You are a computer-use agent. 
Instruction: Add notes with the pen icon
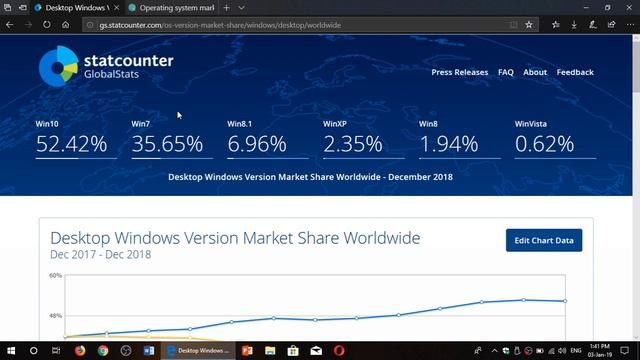click(593, 25)
